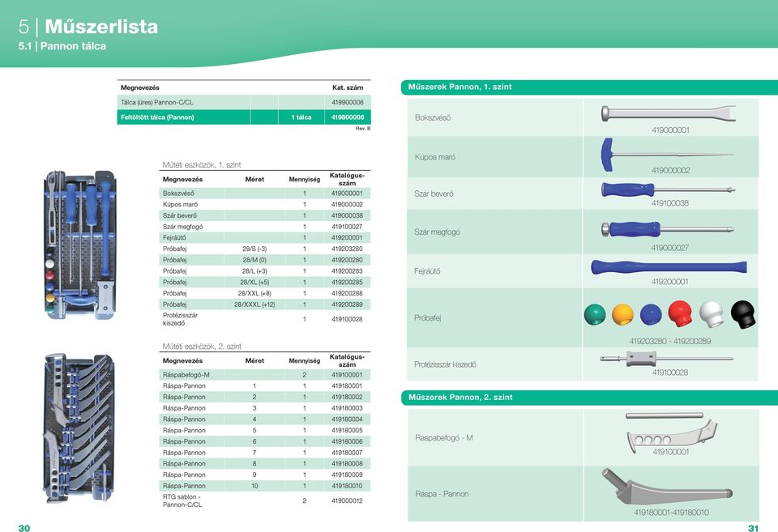Click the 419203280 - 419200289 range label
Image resolution: width=778 pixels, height=532 pixels.
(670, 341)
